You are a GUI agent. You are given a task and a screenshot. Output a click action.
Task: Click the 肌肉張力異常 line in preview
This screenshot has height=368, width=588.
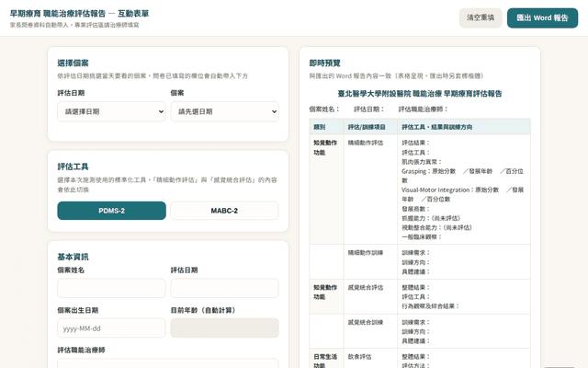click(422, 162)
